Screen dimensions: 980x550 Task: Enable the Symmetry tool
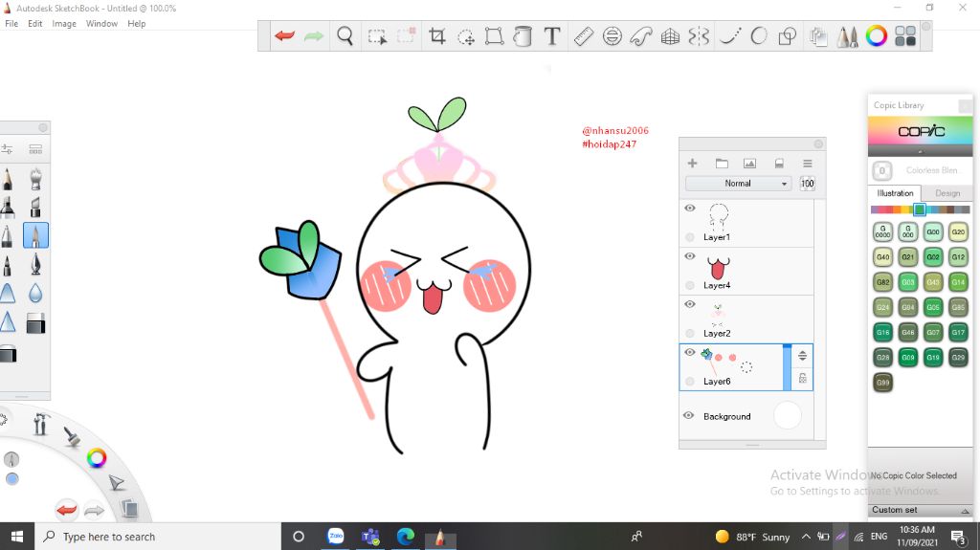tap(699, 36)
